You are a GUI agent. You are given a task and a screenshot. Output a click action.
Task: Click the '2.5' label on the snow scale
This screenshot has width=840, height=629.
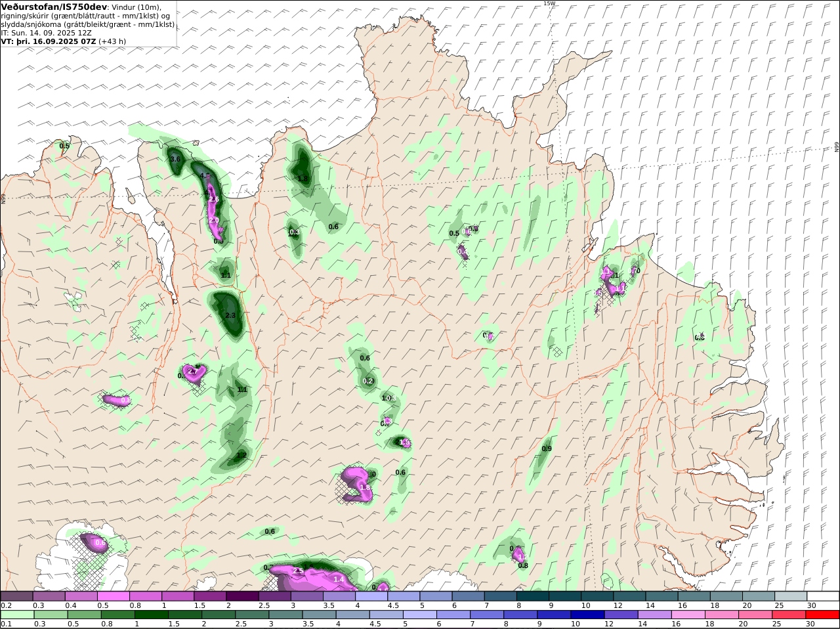264,605
